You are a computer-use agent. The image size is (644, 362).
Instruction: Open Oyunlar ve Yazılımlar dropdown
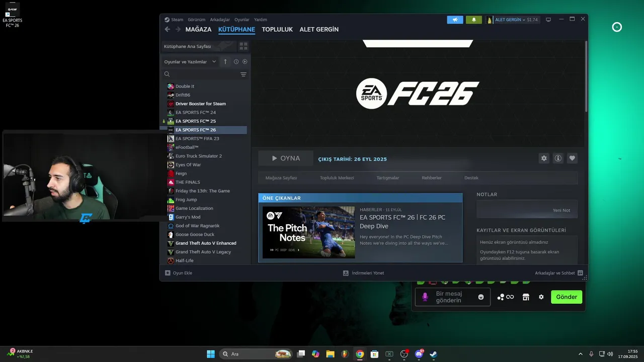point(190,62)
